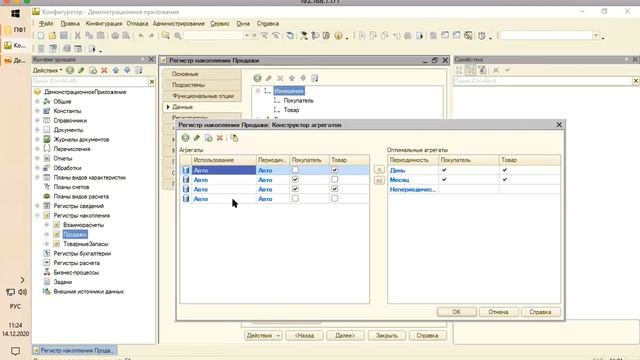640x360 pixels.
Task: Open Действия dropdown in configuration panel
Action: click(47, 70)
